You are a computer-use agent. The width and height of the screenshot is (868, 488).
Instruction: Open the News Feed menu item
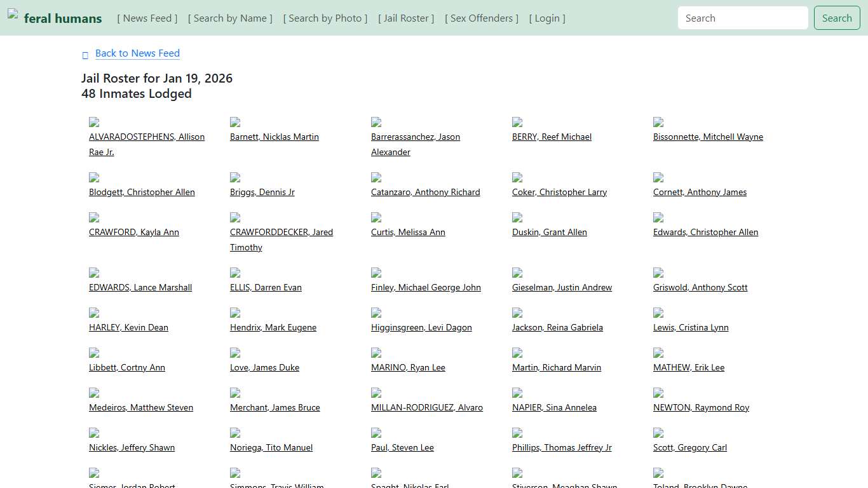(147, 18)
